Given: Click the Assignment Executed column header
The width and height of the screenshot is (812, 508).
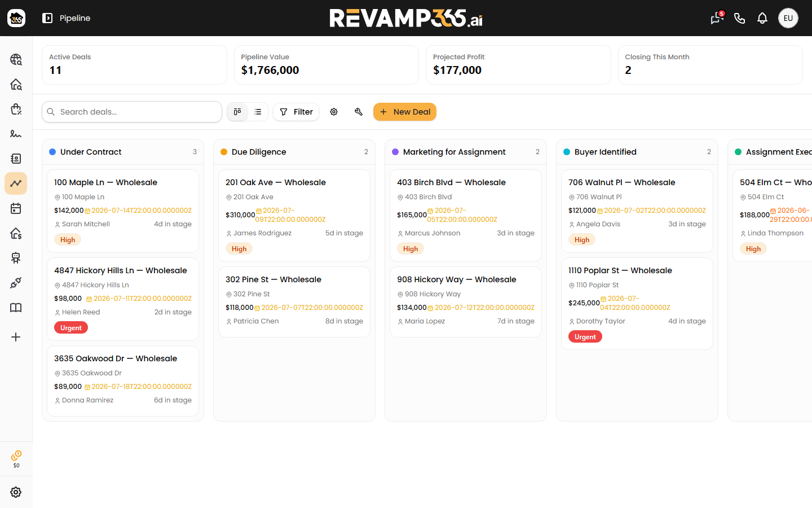Looking at the screenshot, I should pos(770,152).
